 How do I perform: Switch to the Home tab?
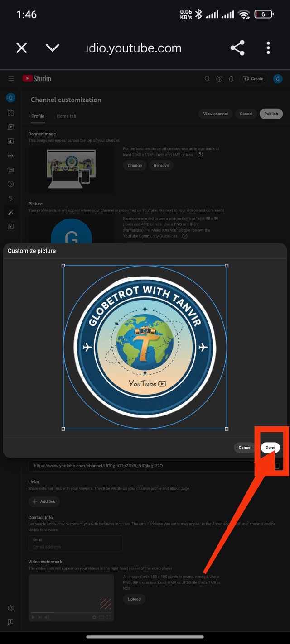(x=66, y=116)
